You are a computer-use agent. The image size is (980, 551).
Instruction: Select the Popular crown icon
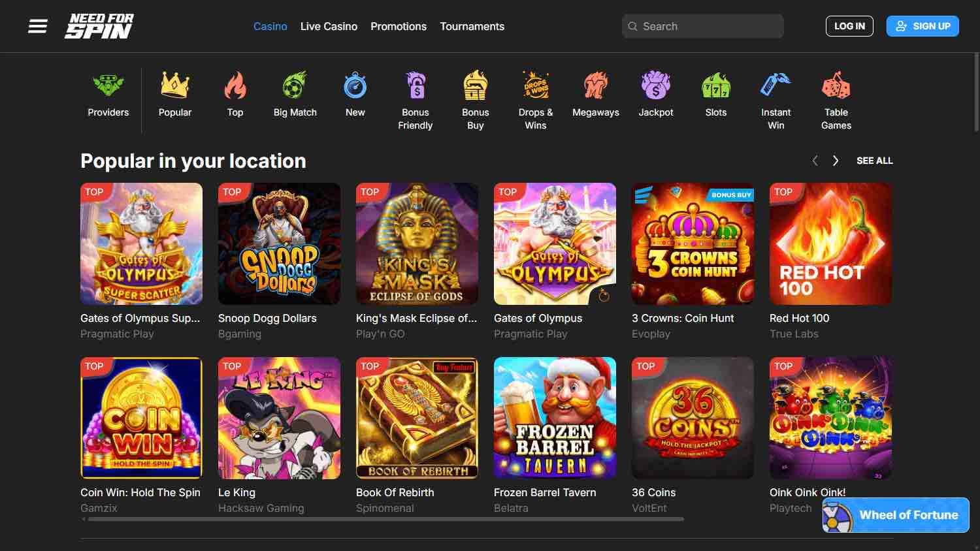tap(175, 86)
